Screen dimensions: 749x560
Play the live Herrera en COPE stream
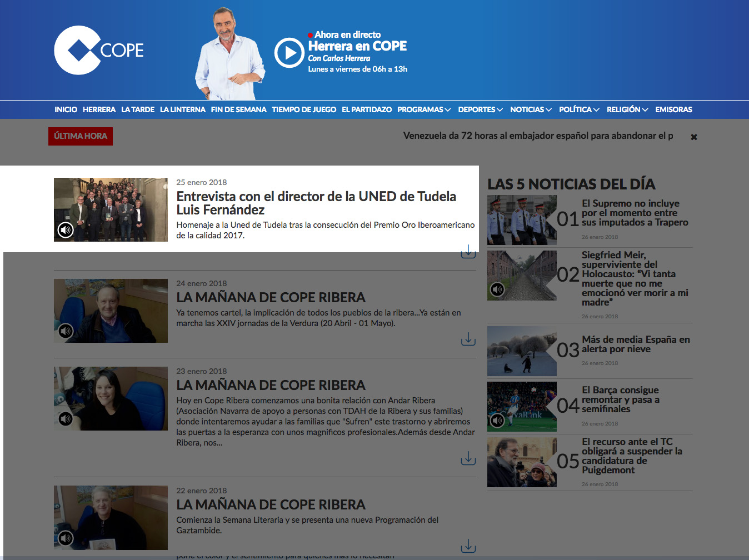click(x=289, y=53)
